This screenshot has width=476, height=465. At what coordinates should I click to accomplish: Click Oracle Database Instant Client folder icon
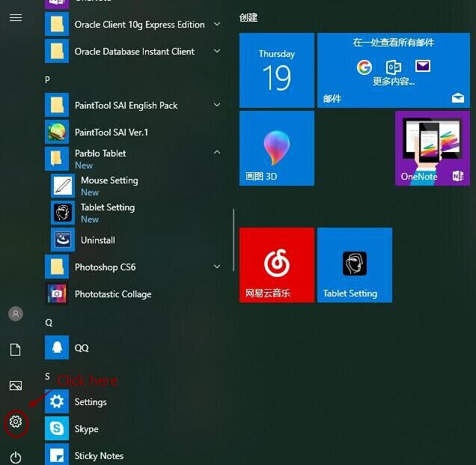(57, 51)
